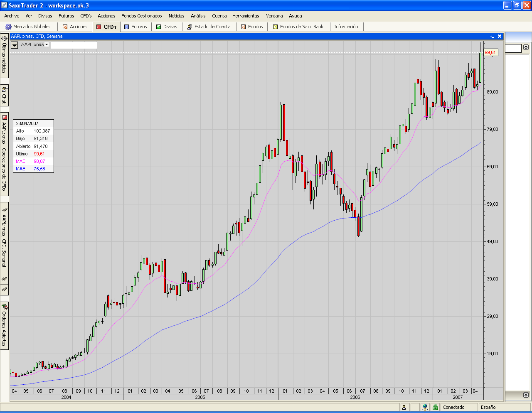Open the Futuros menu in the menu bar
This screenshot has width=532, height=413.
[66, 16]
